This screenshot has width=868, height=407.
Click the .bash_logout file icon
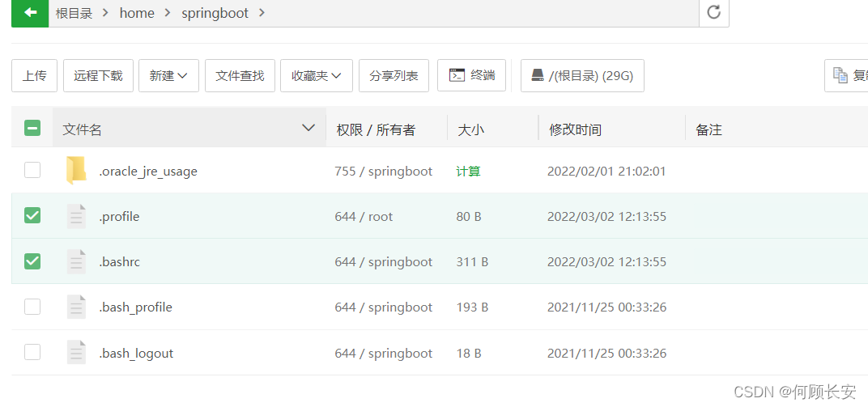76,352
